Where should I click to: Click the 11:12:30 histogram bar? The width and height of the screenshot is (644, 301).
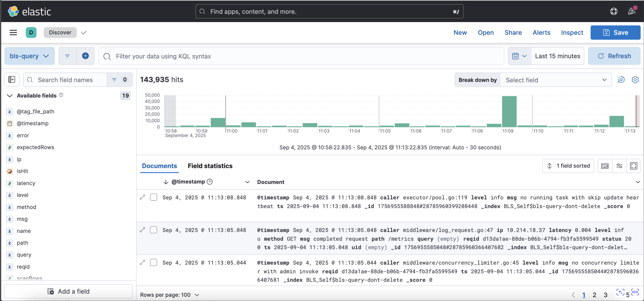[x=617, y=121]
